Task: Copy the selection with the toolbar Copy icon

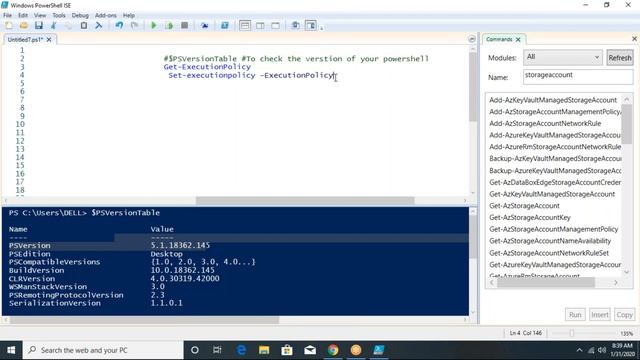Action: [x=69, y=26]
